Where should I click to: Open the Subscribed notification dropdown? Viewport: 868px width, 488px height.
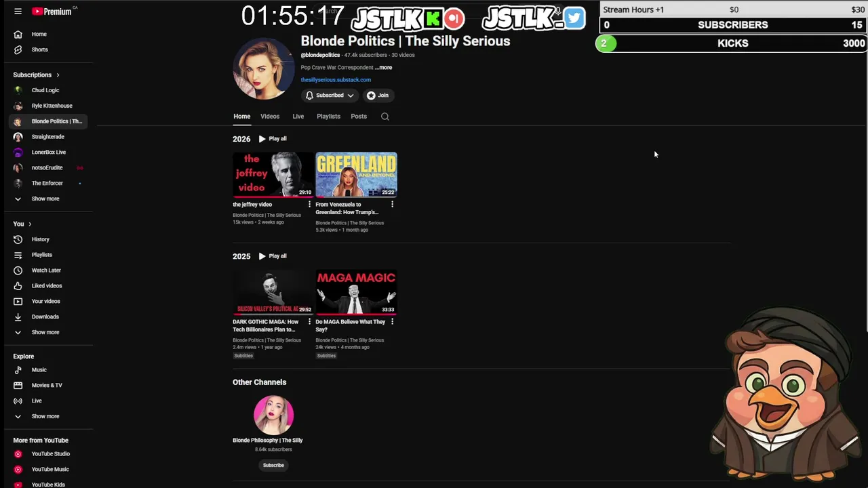[330, 96]
